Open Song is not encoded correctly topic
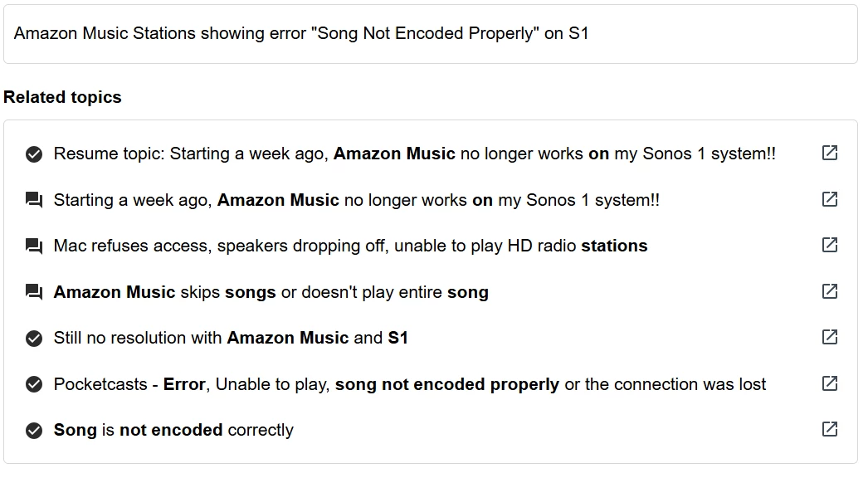This screenshot has width=868, height=478. coord(173,430)
